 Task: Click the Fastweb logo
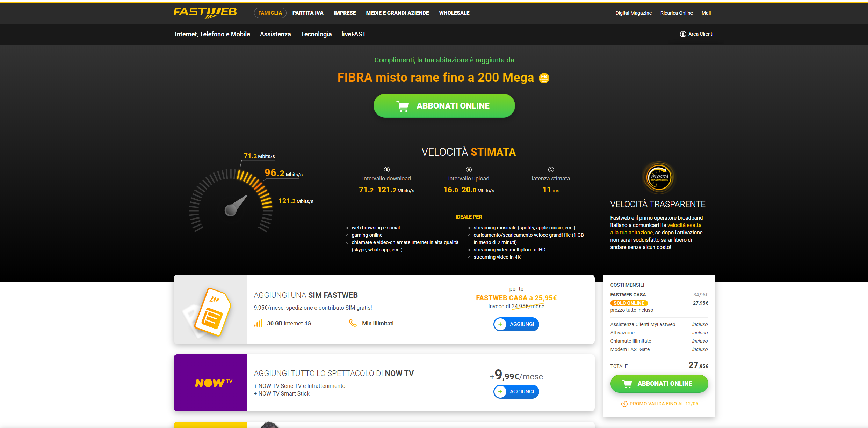205,13
